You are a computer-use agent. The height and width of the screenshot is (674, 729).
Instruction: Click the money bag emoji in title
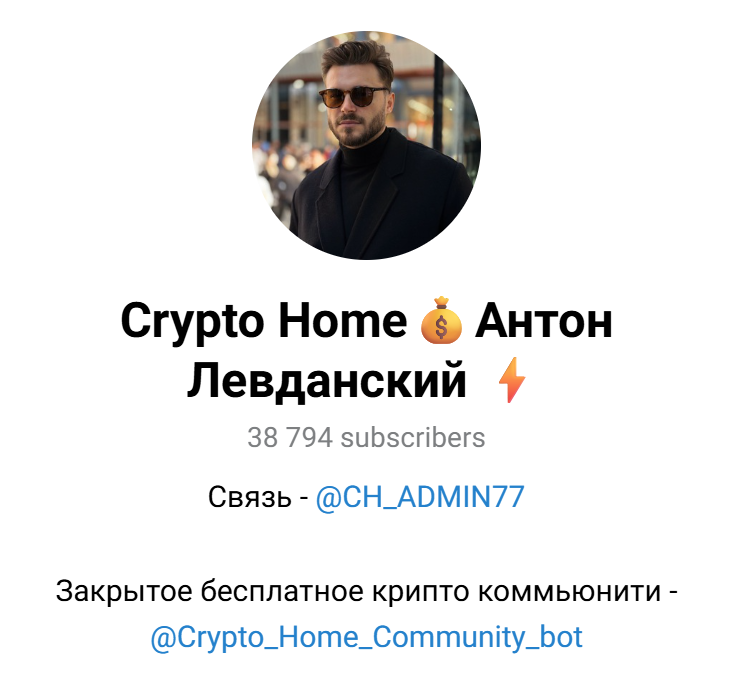pyautogui.click(x=441, y=320)
